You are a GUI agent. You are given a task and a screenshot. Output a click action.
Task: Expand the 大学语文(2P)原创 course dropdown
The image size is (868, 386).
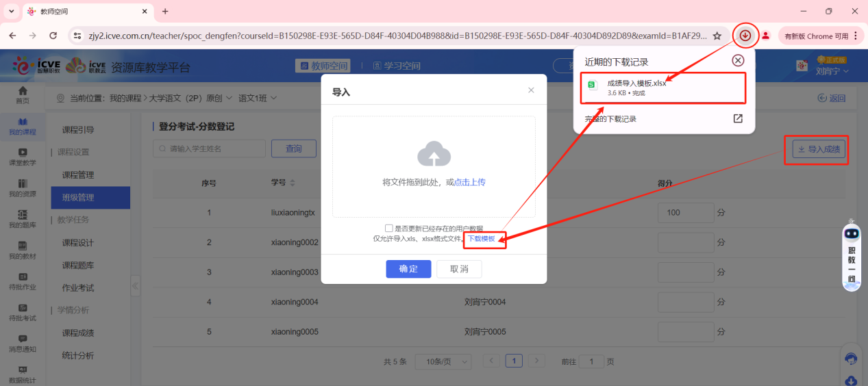click(x=228, y=98)
